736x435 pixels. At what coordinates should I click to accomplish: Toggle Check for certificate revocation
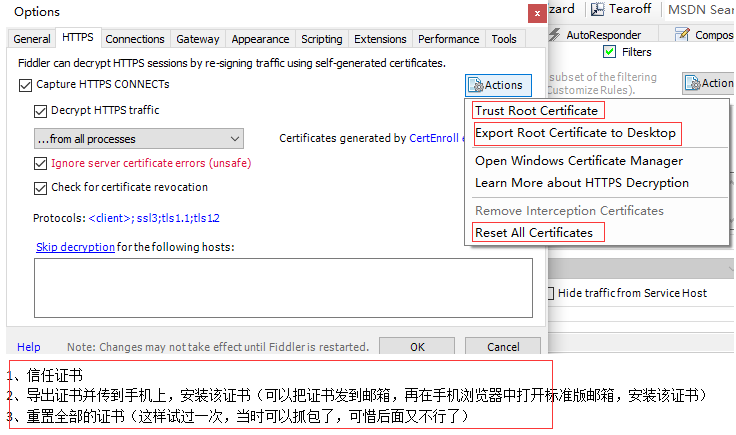40,188
